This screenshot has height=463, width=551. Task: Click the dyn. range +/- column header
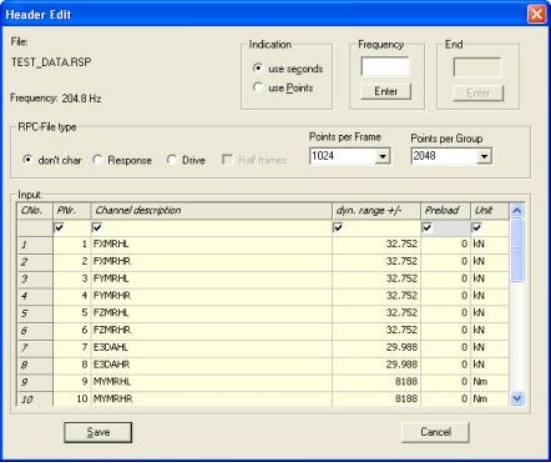[x=376, y=210]
